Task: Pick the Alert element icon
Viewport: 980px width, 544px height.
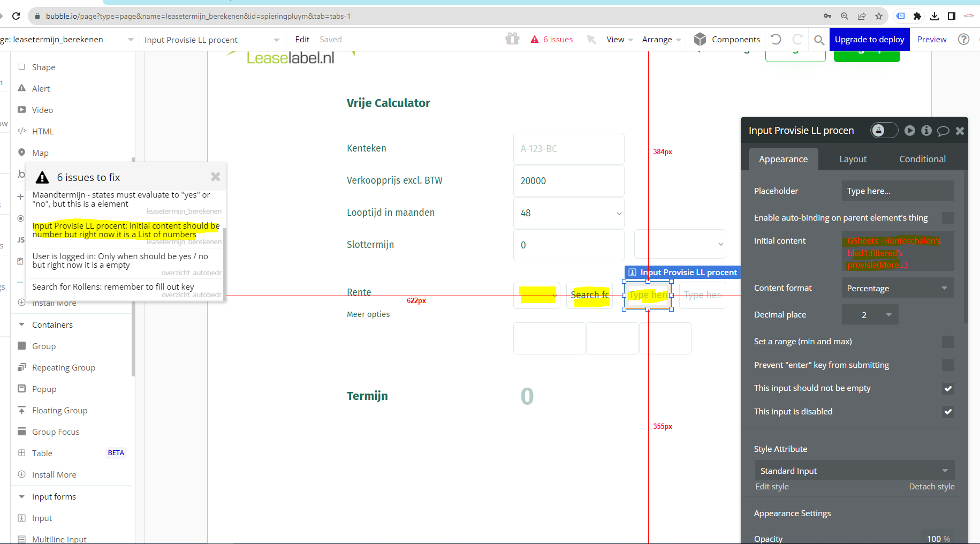Action: (22, 88)
